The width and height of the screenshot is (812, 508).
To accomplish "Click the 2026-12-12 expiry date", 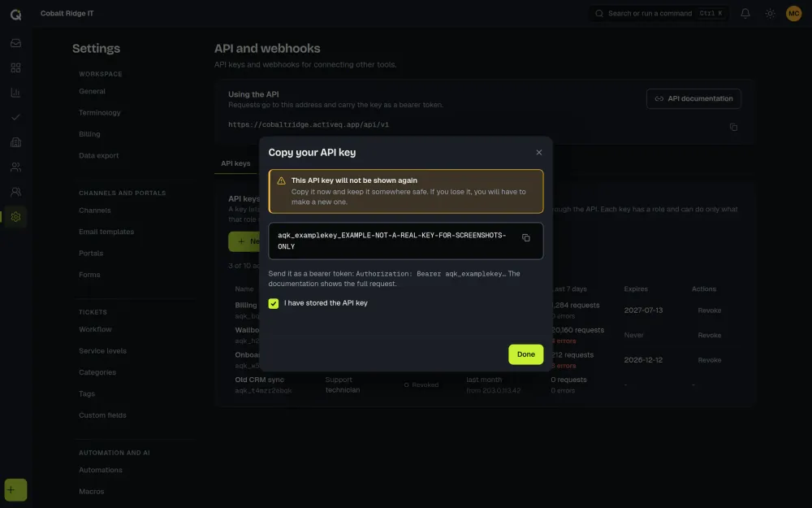I will coord(643,360).
